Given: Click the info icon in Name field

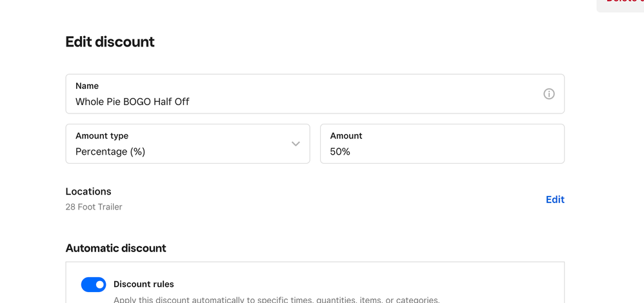Looking at the screenshot, I should click(548, 94).
